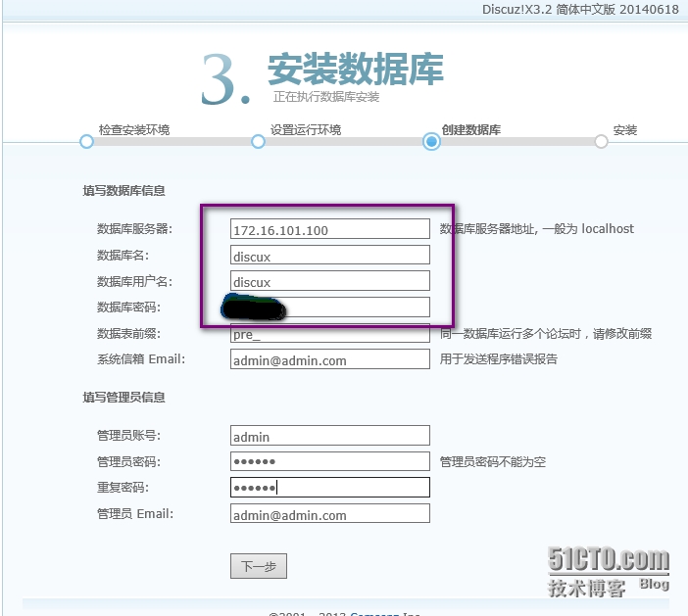The height and width of the screenshot is (616, 688).
Task: Click the 正在执行数据库安装 subtitle
Action: point(326,97)
